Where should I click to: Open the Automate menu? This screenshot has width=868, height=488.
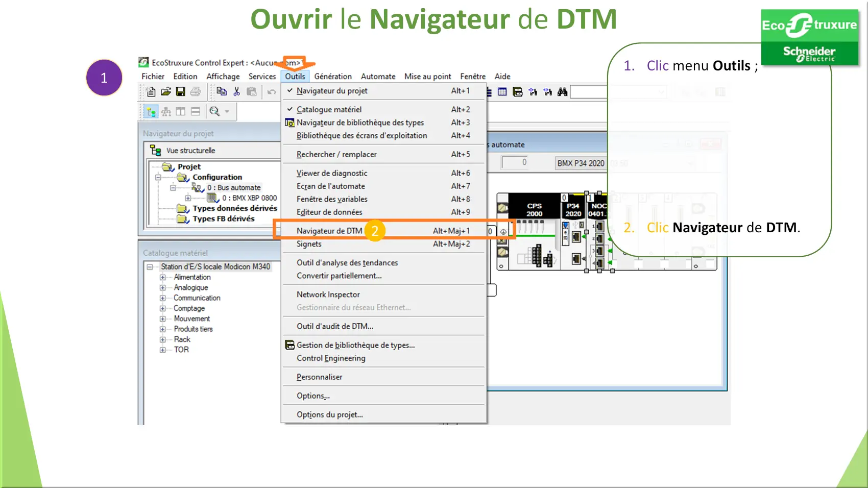pyautogui.click(x=378, y=77)
